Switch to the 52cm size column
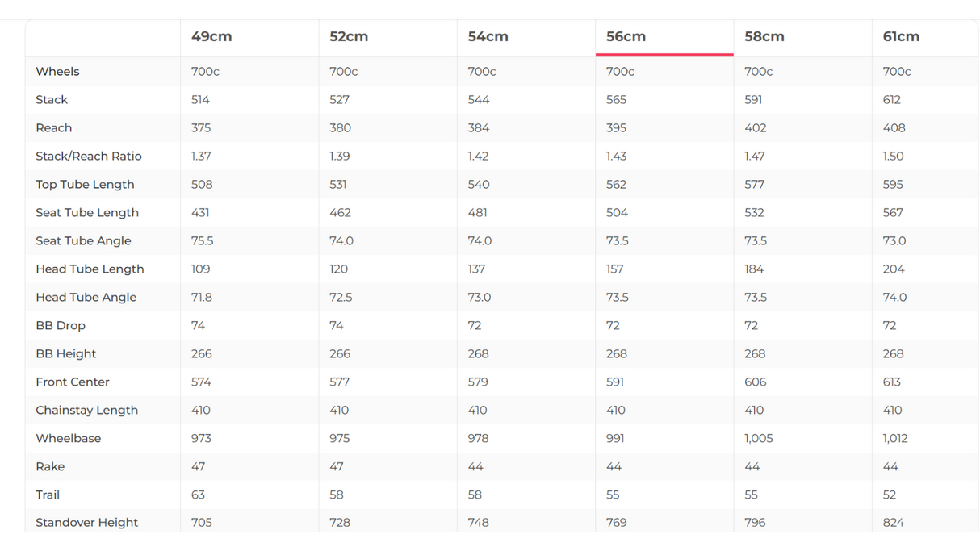Screen dimensions: 980x551 [349, 37]
